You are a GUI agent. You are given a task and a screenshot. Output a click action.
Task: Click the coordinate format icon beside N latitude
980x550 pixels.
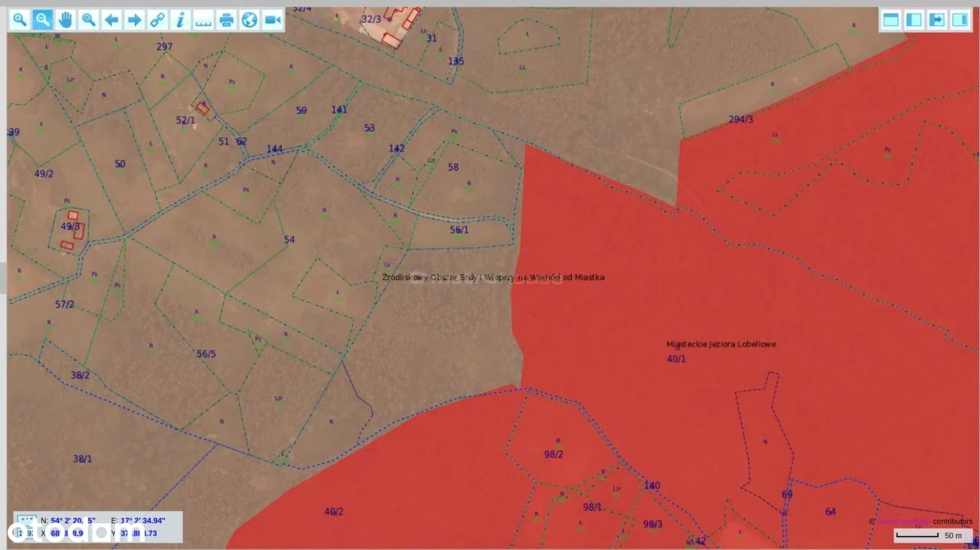pos(26,520)
